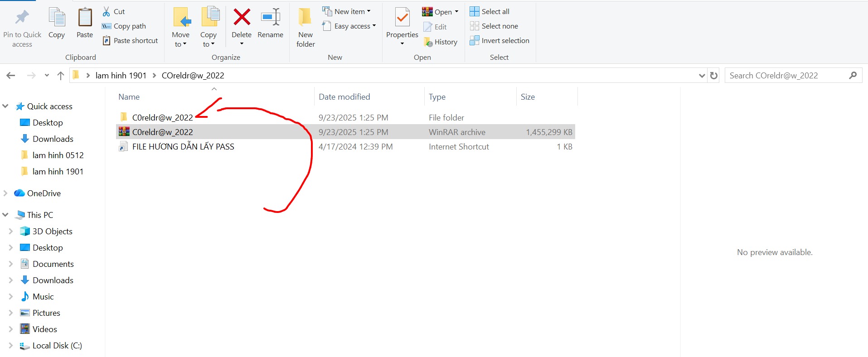Open the Properties checkmark icon
This screenshot has height=357, width=868.
[x=402, y=18]
